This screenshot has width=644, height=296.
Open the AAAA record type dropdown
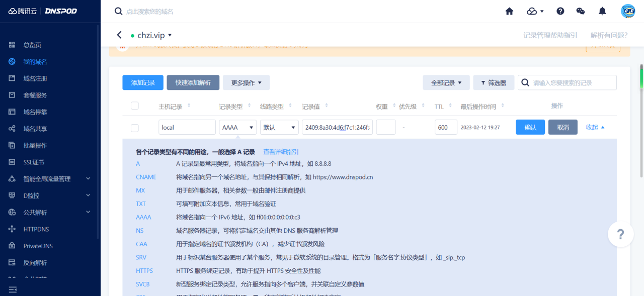[237, 127]
